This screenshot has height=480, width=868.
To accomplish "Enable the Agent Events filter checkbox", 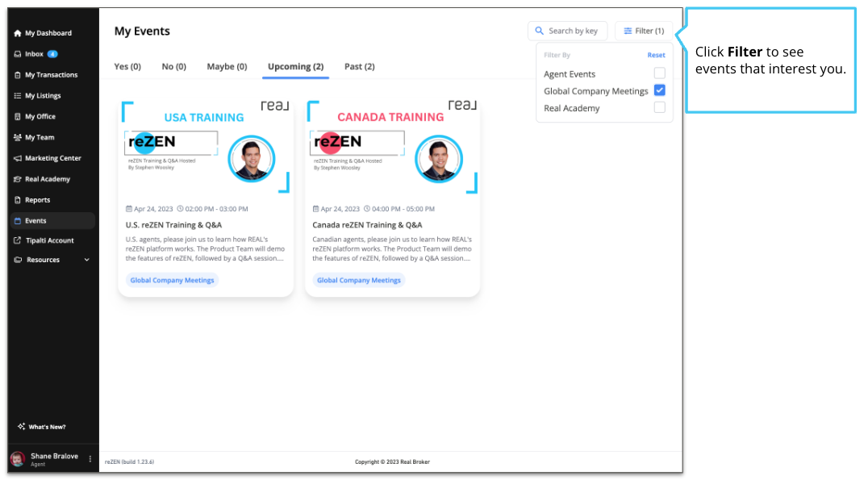I will pyautogui.click(x=659, y=73).
